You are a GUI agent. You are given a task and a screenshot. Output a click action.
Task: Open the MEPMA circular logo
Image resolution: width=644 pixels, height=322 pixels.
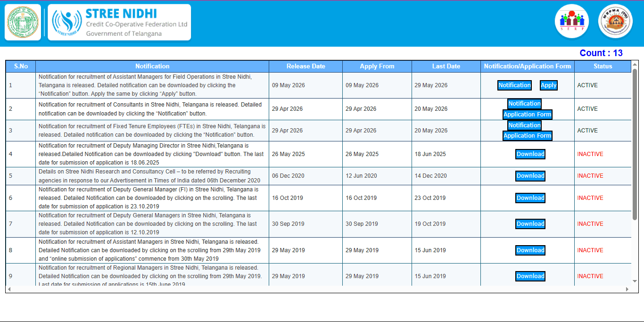point(615,21)
